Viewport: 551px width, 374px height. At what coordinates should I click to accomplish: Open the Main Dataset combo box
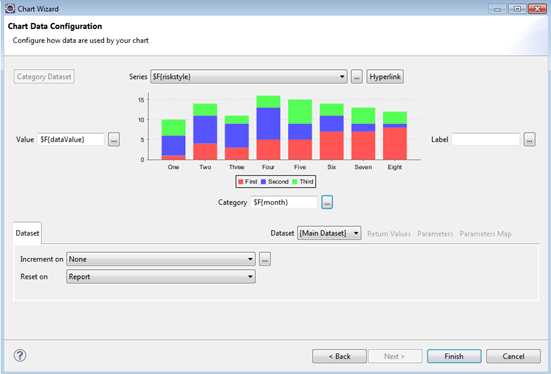pos(329,233)
